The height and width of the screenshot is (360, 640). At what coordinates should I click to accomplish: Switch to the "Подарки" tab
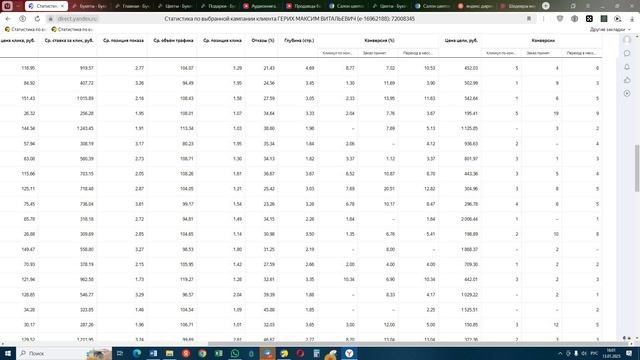point(218,6)
